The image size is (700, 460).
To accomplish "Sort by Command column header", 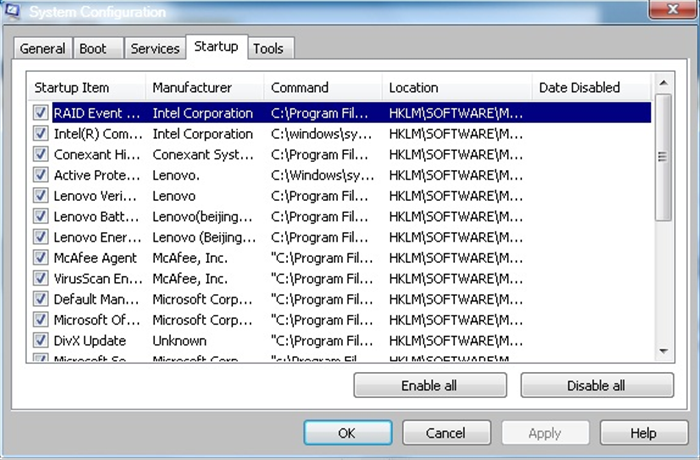I will 323,88.
